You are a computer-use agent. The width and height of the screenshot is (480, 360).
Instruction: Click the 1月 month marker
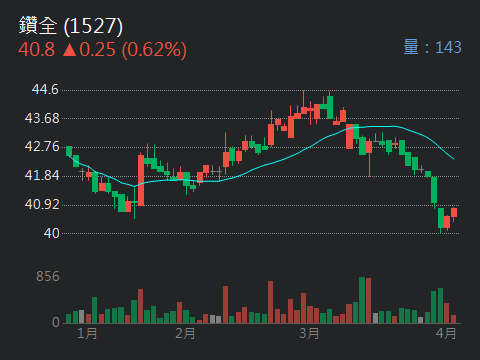pos(87,333)
